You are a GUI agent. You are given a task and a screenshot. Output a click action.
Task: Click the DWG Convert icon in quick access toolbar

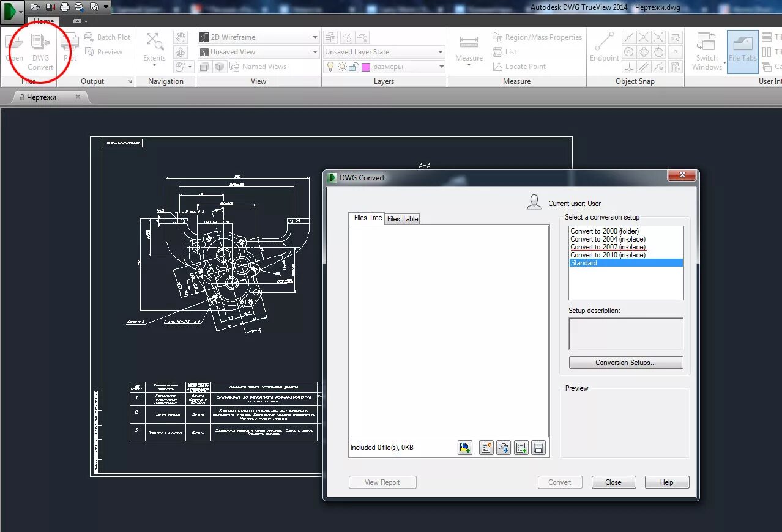50,7
